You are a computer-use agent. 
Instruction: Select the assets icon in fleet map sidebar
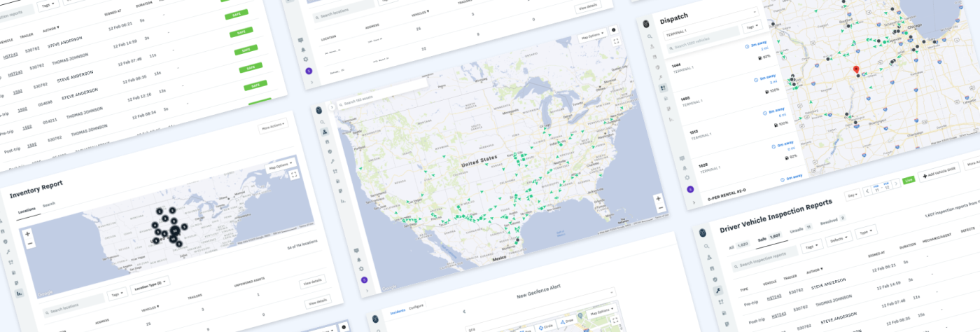coord(324,132)
